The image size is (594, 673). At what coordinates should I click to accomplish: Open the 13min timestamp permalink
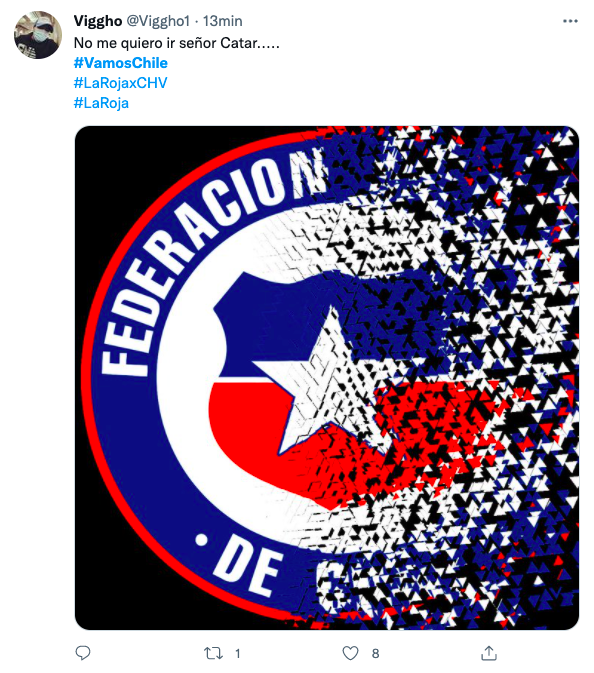[x=222, y=21]
